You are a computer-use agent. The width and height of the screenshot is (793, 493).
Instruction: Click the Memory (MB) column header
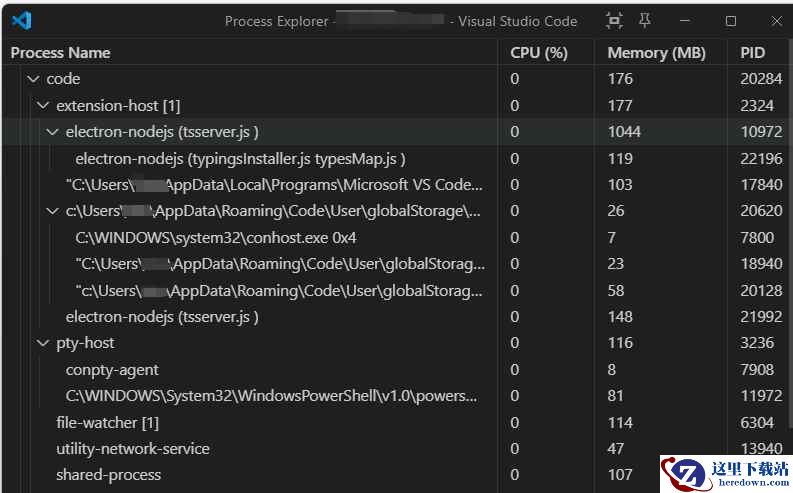(x=656, y=53)
